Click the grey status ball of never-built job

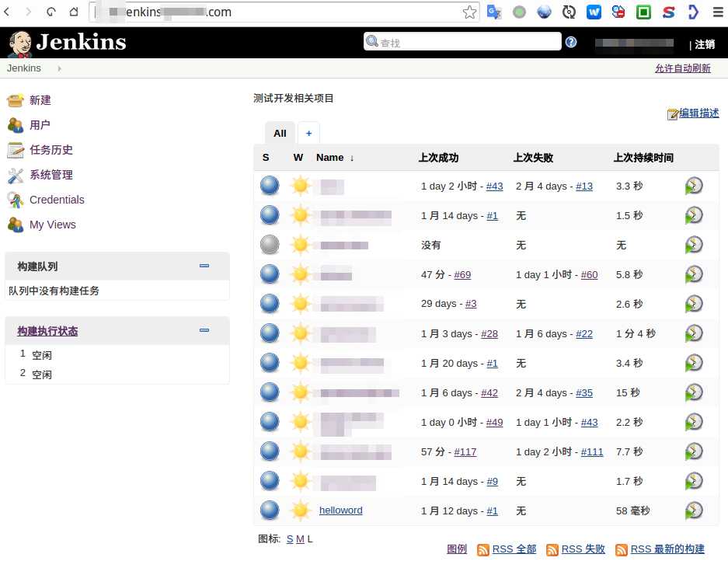(x=270, y=245)
